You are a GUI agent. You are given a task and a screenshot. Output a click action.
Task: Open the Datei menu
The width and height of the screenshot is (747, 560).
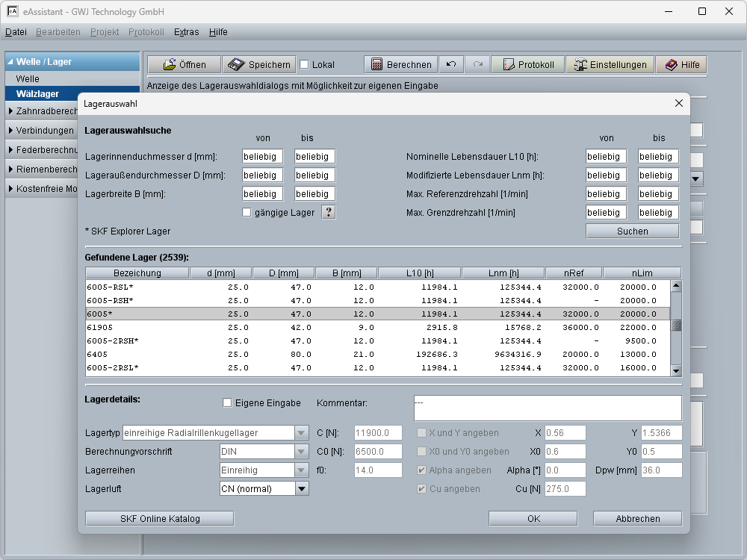(x=16, y=32)
